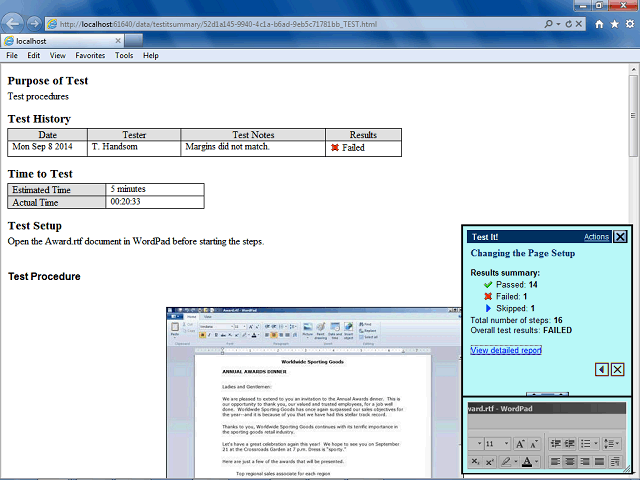Open the bullet list dropdown arrow in preview
The image size is (640, 480).
(x=596, y=443)
